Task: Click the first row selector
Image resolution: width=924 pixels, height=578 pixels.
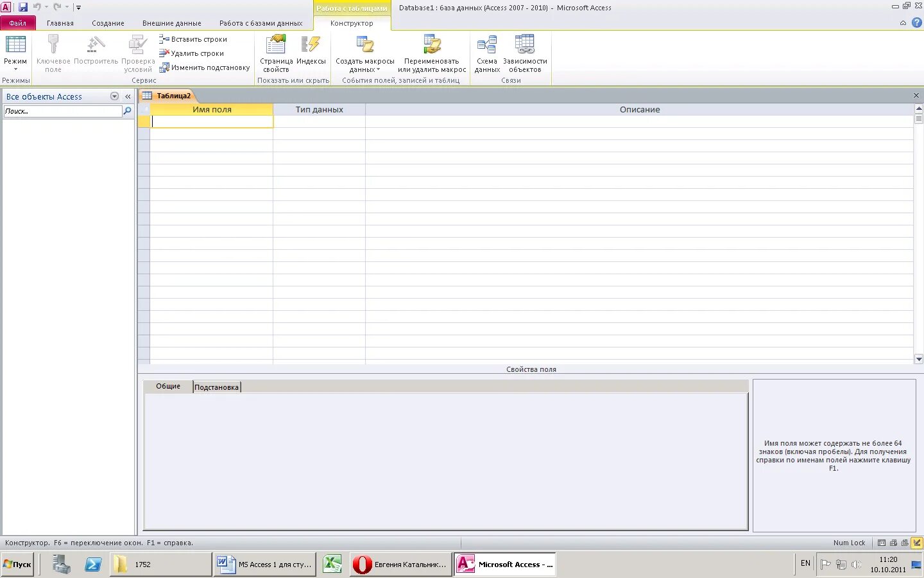Action: (x=144, y=121)
